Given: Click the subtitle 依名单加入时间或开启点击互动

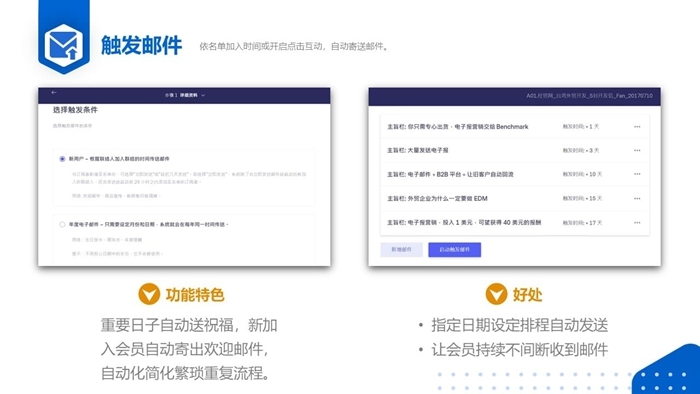Looking at the screenshot, I should (x=294, y=46).
